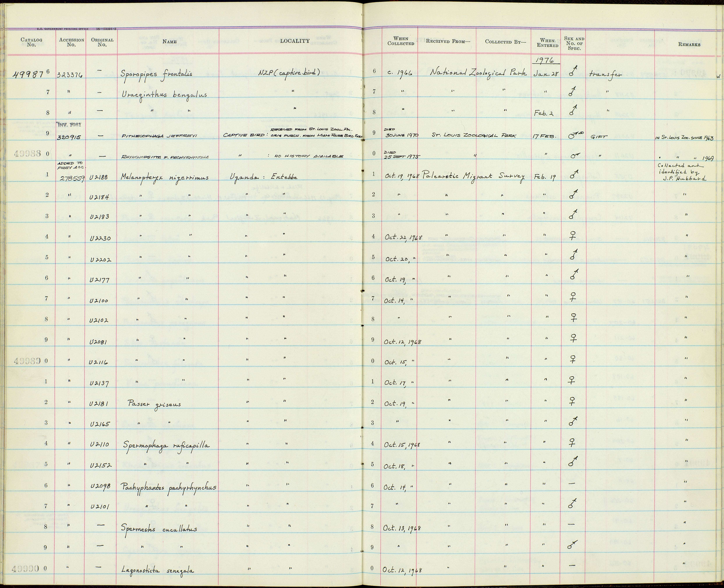
Task: Click the 'Jan. 28' entered date
Action: click(546, 74)
